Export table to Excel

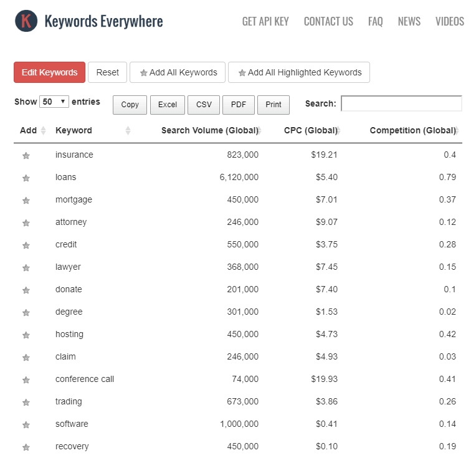tap(168, 105)
